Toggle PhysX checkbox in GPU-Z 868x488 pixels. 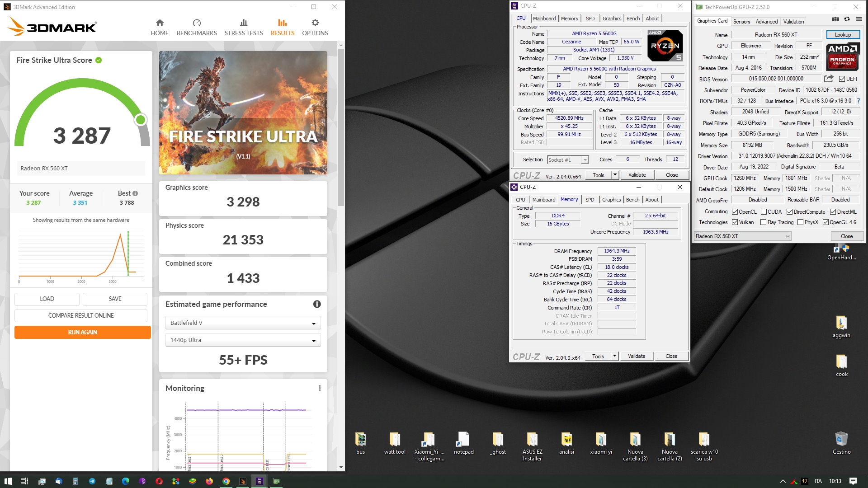click(800, 222)
